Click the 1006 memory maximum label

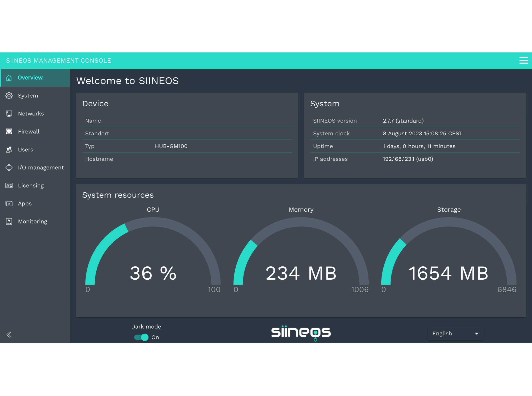(x=360, y=290)
